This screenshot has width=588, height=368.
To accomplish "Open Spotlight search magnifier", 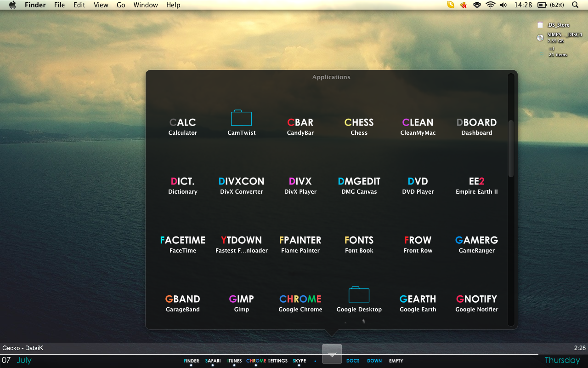I will [575, 5].
